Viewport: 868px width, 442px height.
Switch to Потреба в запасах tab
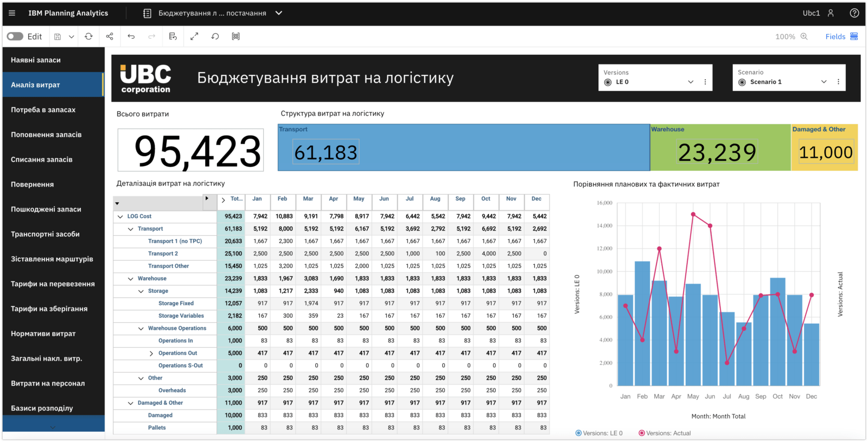54,110
